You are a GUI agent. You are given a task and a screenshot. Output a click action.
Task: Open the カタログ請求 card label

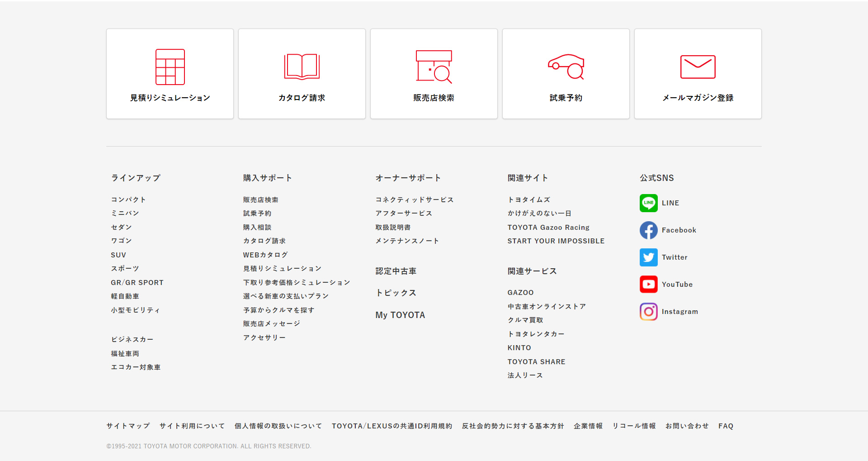(x=302, y=98)
